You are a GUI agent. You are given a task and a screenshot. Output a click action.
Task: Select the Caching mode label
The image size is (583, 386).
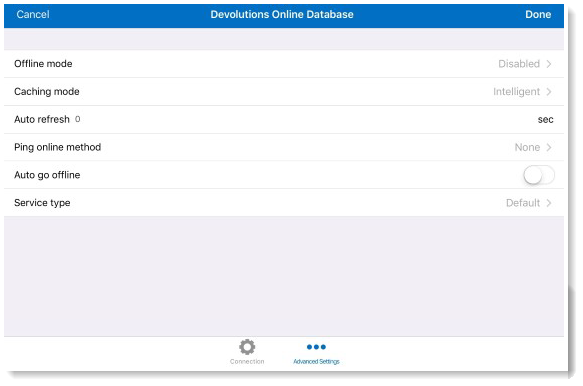point(47,91)
